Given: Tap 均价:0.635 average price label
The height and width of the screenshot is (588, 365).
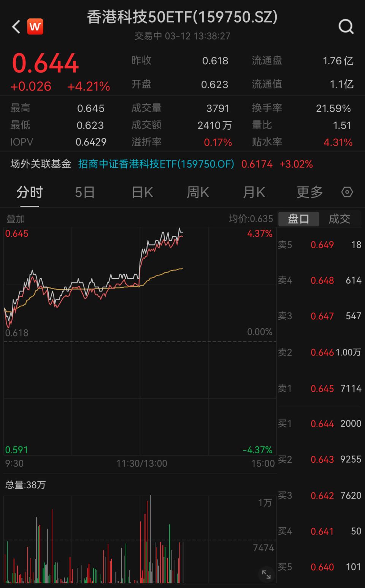Looking at the screenshot, I should tap(251, 219).
